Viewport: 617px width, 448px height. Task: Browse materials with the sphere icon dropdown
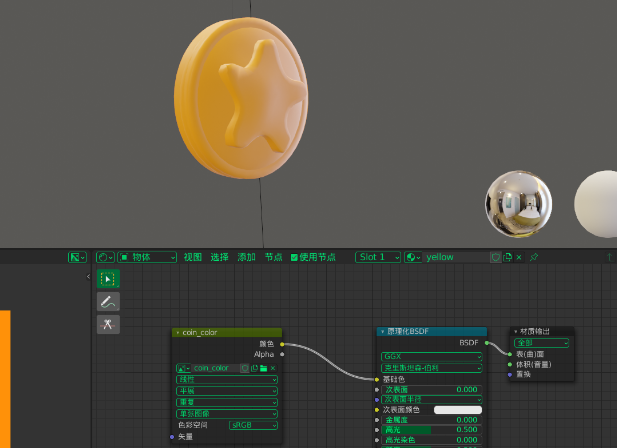coord(413,257)
